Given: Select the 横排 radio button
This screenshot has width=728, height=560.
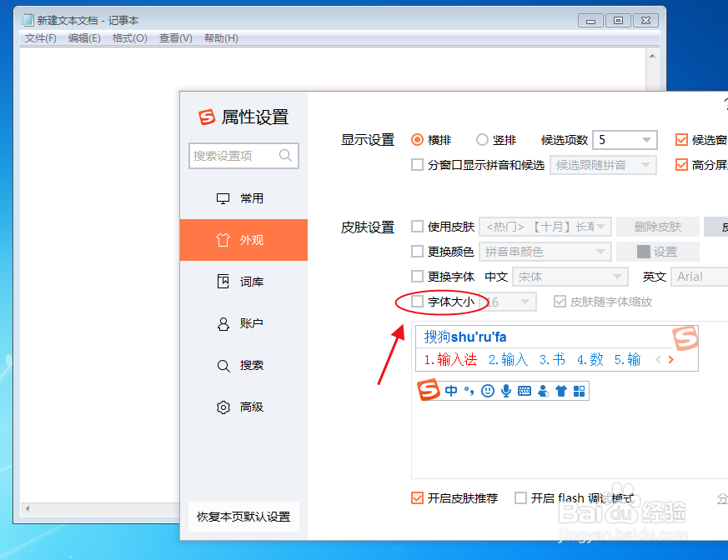Looking at the screenshot, I should (x=418, y=140).
